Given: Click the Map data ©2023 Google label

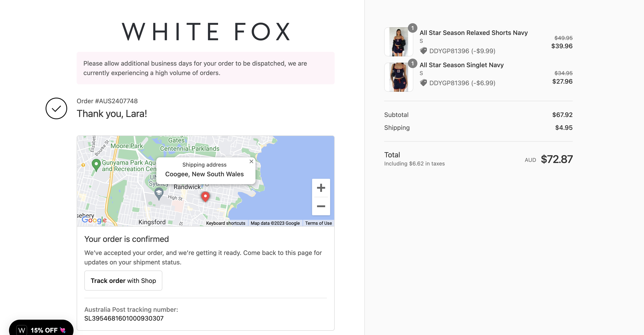Looking at the screenshot, I should [276, 223].
